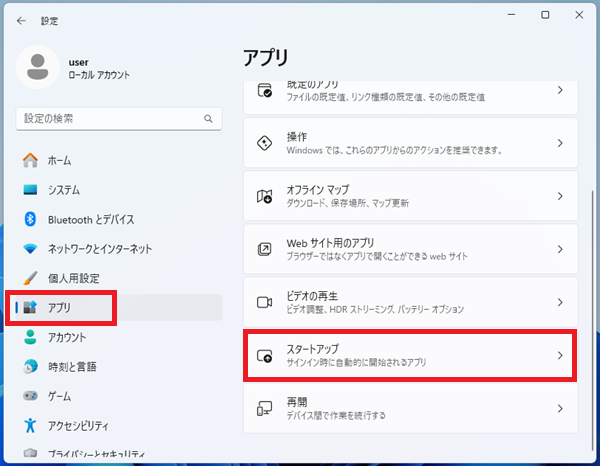Open the 操作 row chevron

(x=560, y=143)
